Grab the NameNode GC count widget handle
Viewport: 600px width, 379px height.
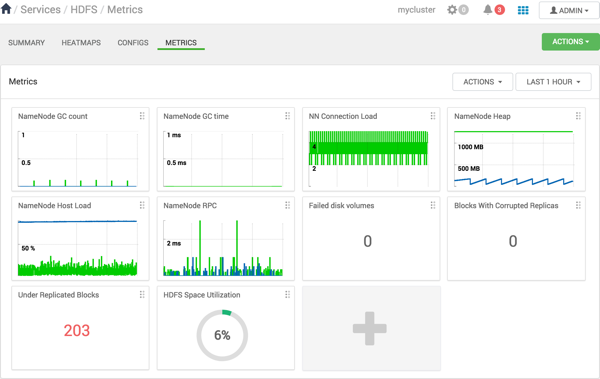click(142, 116)
